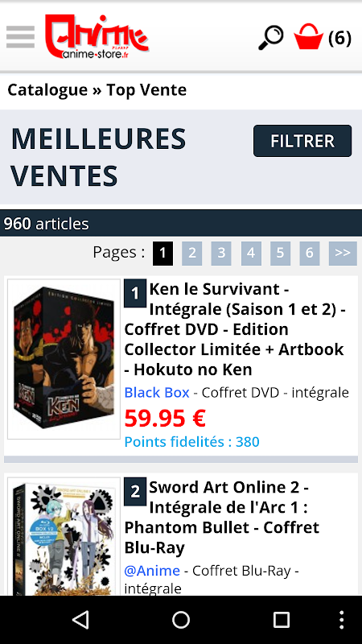Tap the Android back button
This screenshot has width=362, height=644.
[x=80, y=620]
